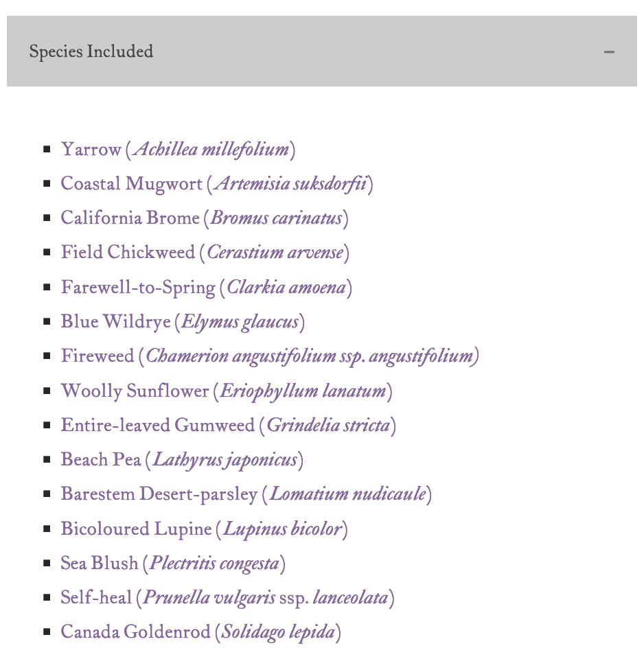
Task: Open Farewell-to-Spring species page
Action: tap(137, 287)
